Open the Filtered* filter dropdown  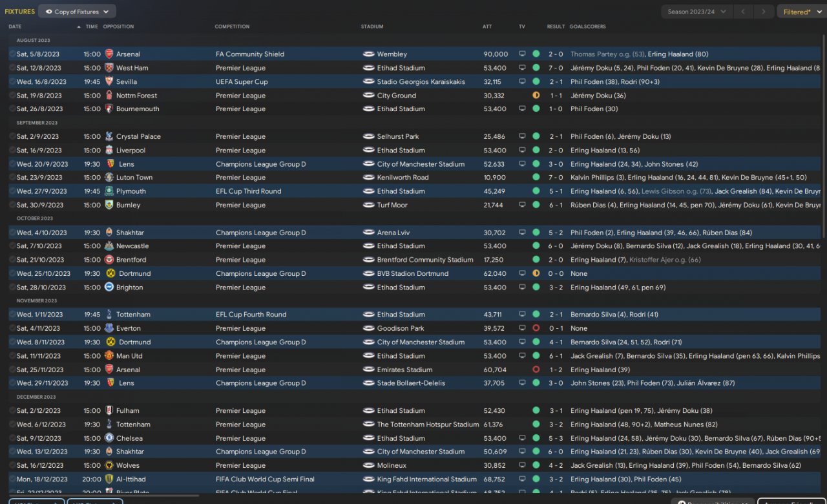pyautogui.click(x=801, y=12)
